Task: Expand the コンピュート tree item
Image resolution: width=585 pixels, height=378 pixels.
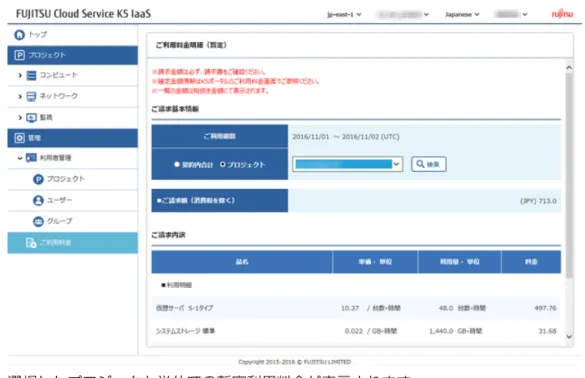Action: 20,76
